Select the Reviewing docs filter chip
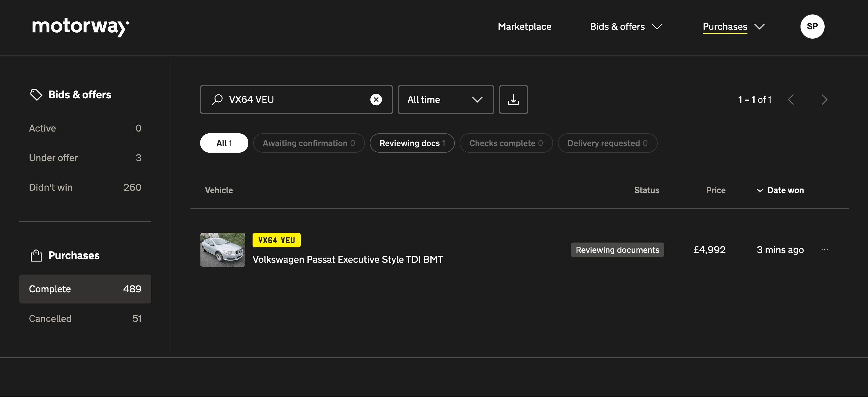Image resolution: width=868 pixels, height=397 pixels. coord(412,143)
